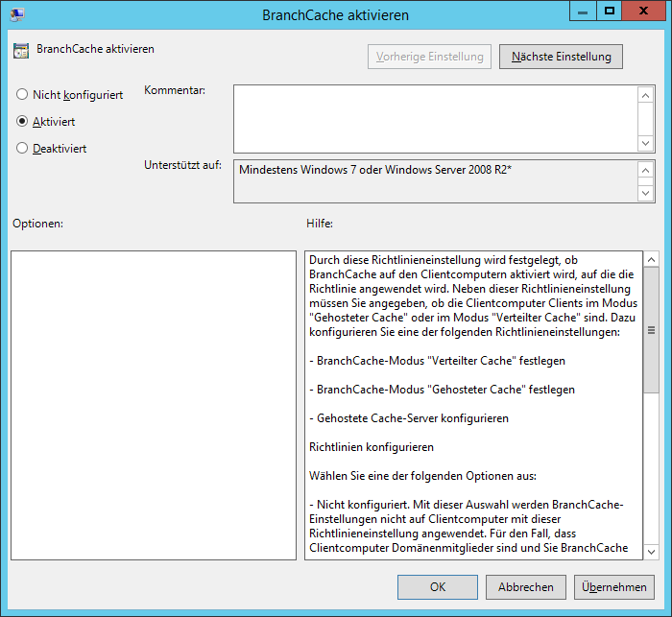Image resolution: width=672 pixels, height=617 pixels.
Task: Click the Vorherige Einstellung button
Action: [x=429, y=57]
